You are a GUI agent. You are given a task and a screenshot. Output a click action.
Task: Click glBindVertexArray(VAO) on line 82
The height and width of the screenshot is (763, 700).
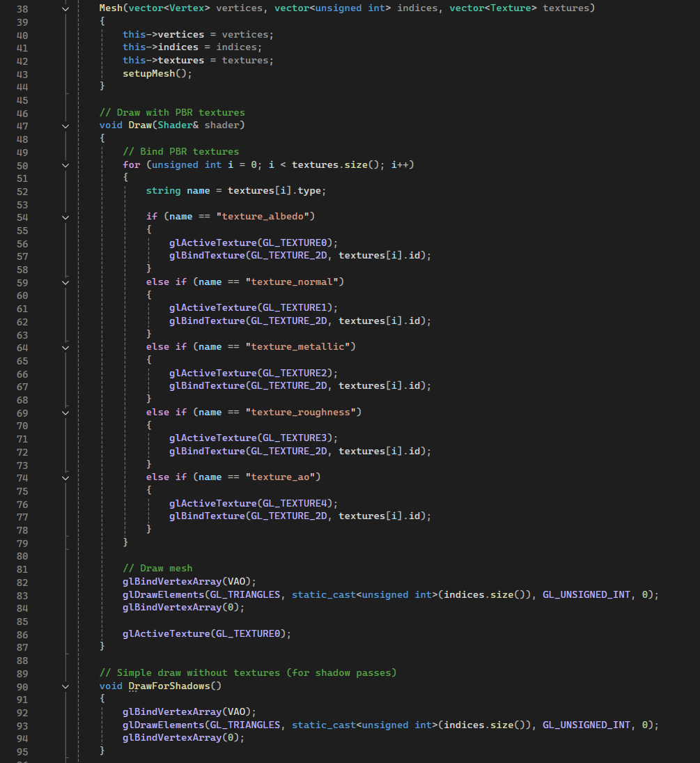[189, 582]
